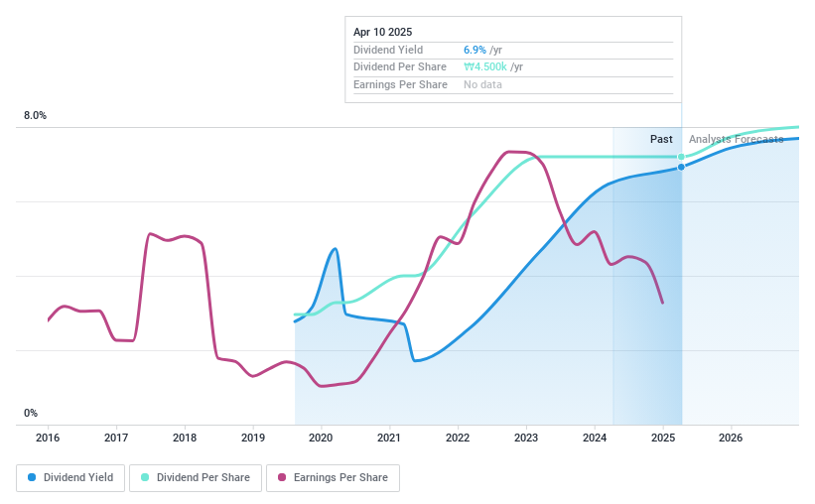Click the blue Dividend Yield legend dot
815x504 pixels.
pos(33,477)
